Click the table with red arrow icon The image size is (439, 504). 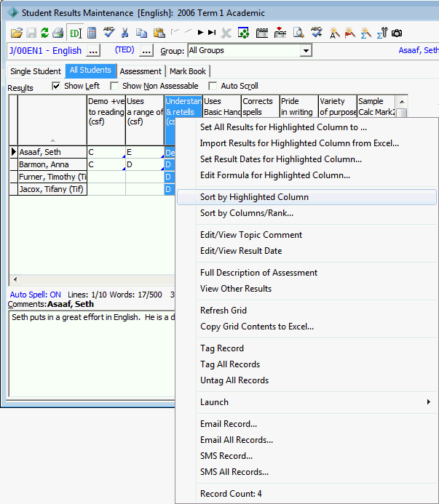pyautogui.click(x=280, y=33)
